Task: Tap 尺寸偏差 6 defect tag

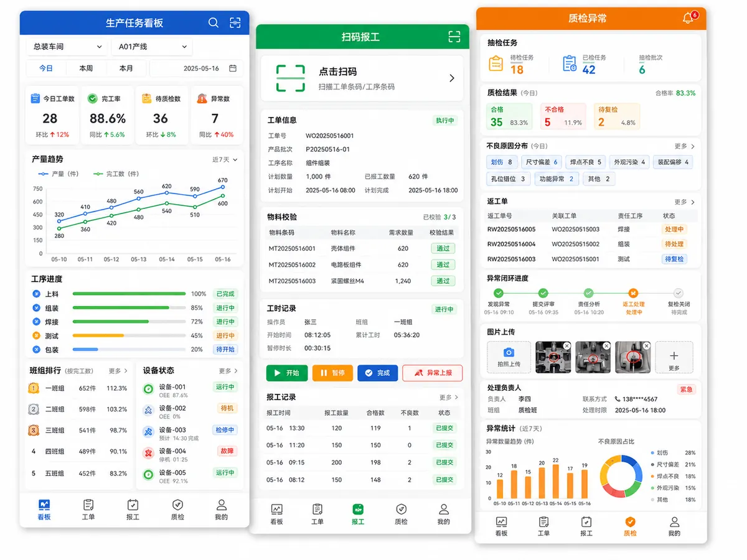Action: coord(542,162)
